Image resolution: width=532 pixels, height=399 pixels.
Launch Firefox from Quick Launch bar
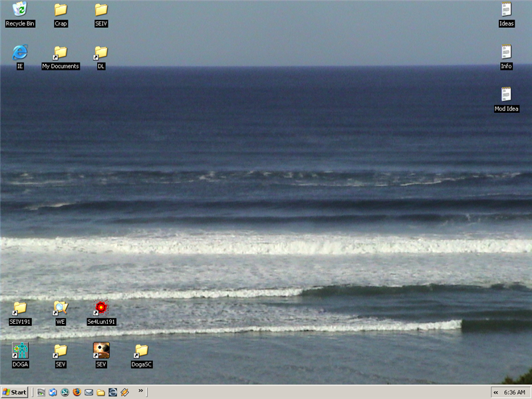point(76,392)
